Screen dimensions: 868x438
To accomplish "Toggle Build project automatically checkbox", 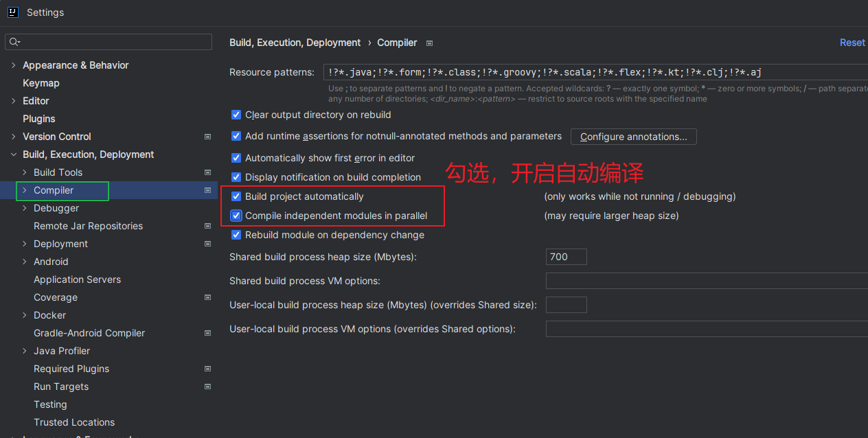I will 236,196.
